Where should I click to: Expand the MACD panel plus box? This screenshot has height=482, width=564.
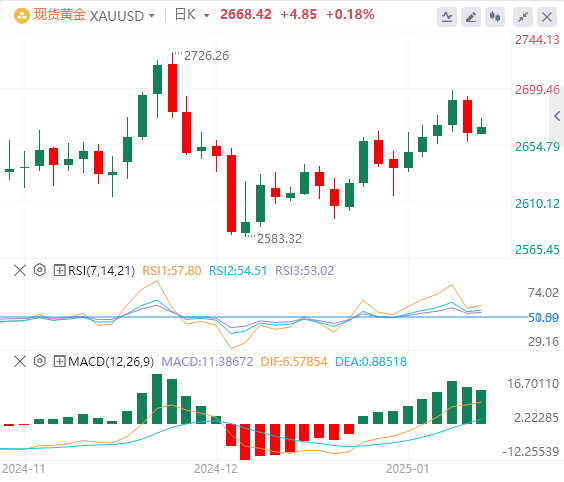59,361
